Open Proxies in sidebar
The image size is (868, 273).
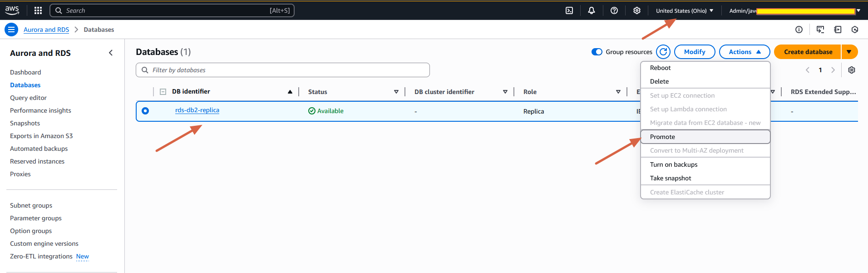[x=20, y=174]
